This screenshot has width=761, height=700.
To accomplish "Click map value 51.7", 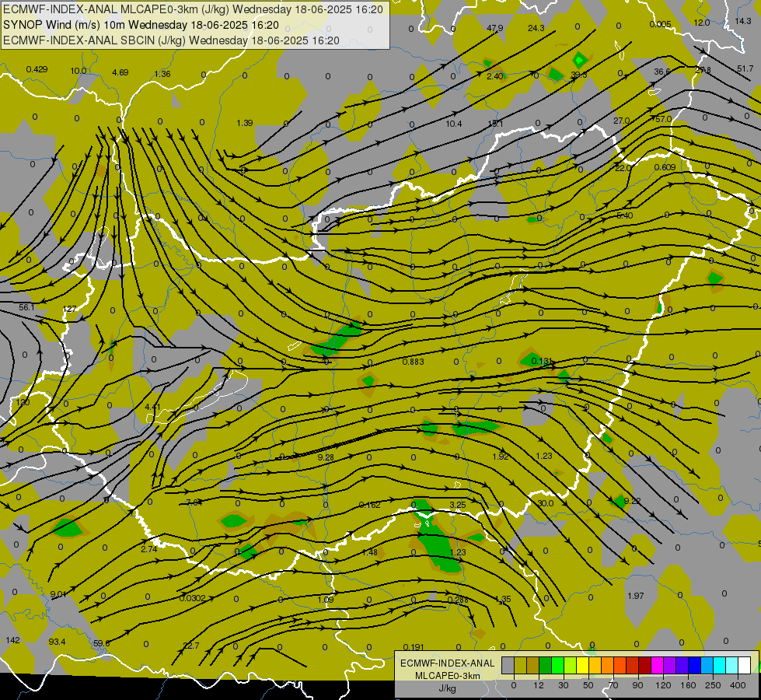I will [x=745, y=68].
